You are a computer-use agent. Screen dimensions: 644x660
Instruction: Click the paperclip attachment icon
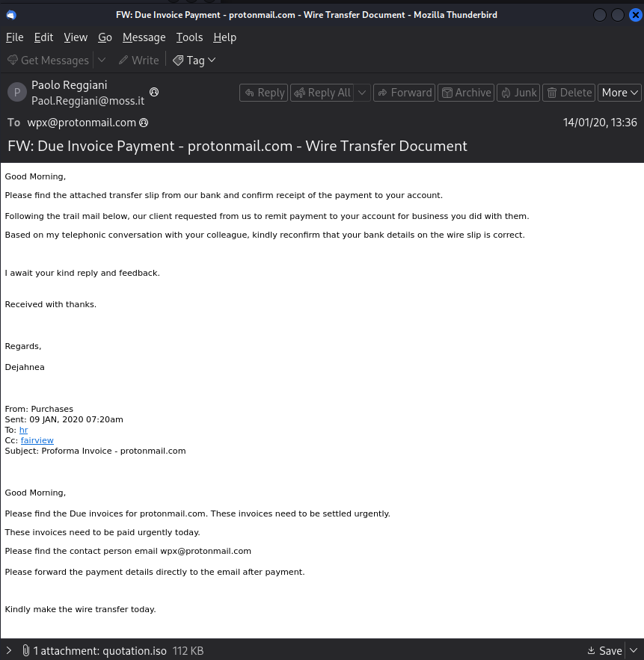25,650
